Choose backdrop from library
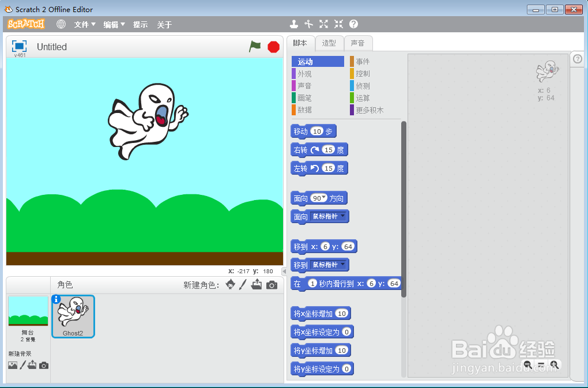The image size is (588, 388). click(x=13, y=365)
